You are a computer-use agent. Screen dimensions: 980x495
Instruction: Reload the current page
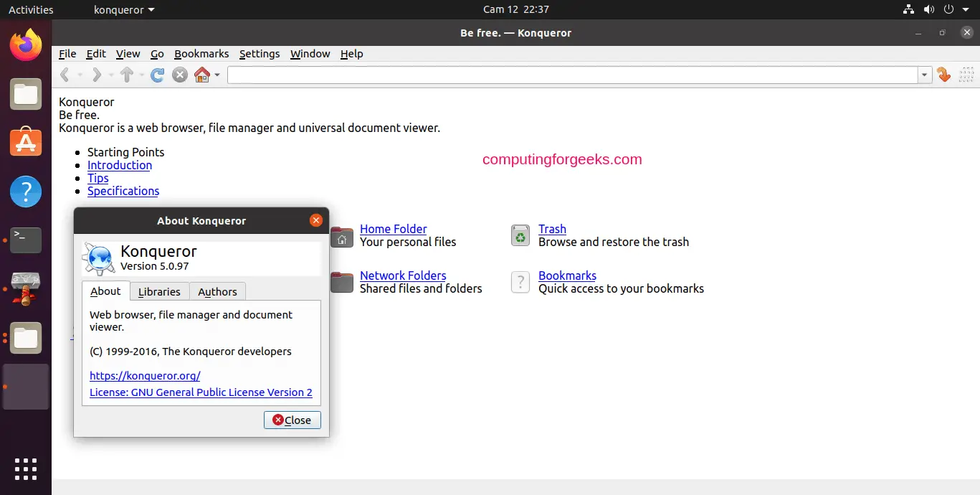157,75
